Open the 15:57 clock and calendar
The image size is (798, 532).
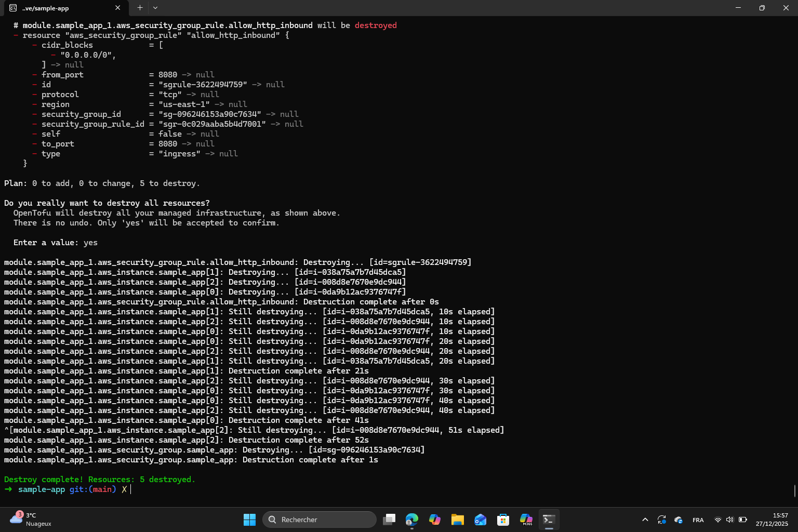click(772, 520)
